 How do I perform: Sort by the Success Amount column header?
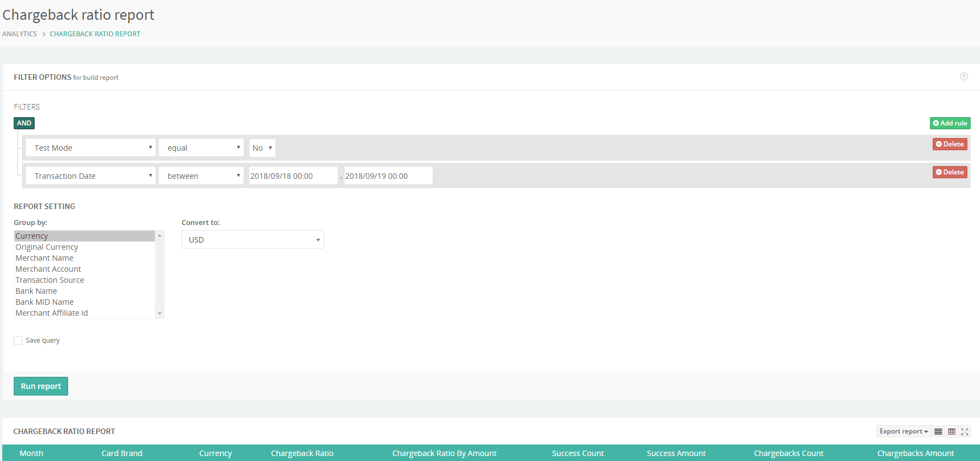676,453
